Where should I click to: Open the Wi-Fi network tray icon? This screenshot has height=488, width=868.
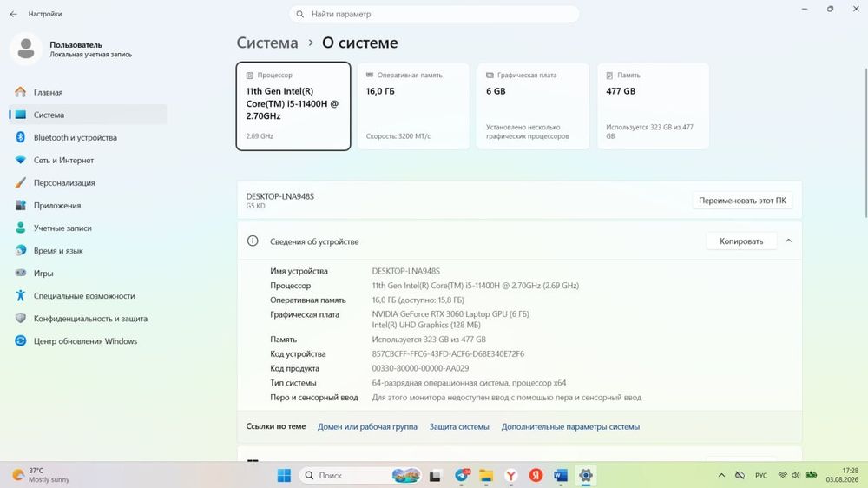pos(782,475)
